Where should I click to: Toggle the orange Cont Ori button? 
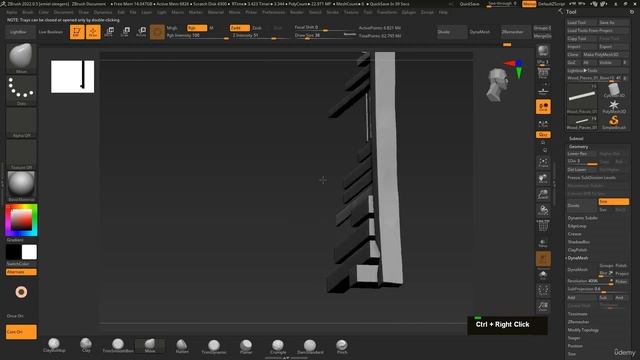21,332
